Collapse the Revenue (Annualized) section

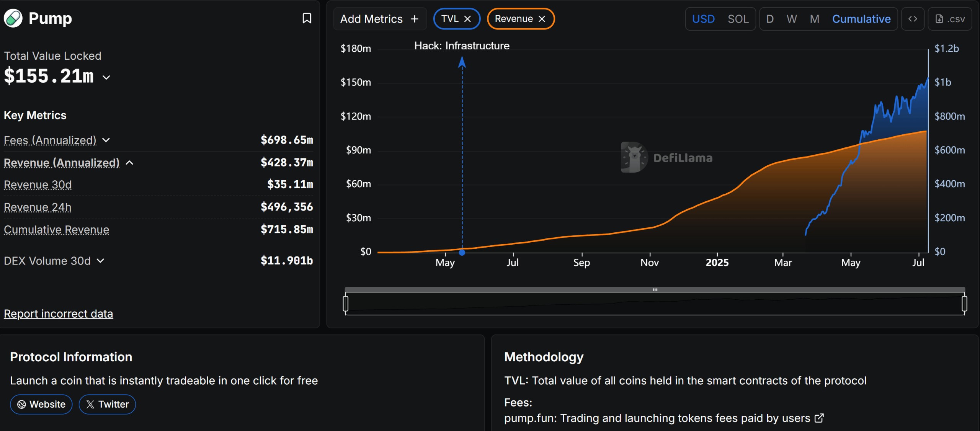(129, 162)
